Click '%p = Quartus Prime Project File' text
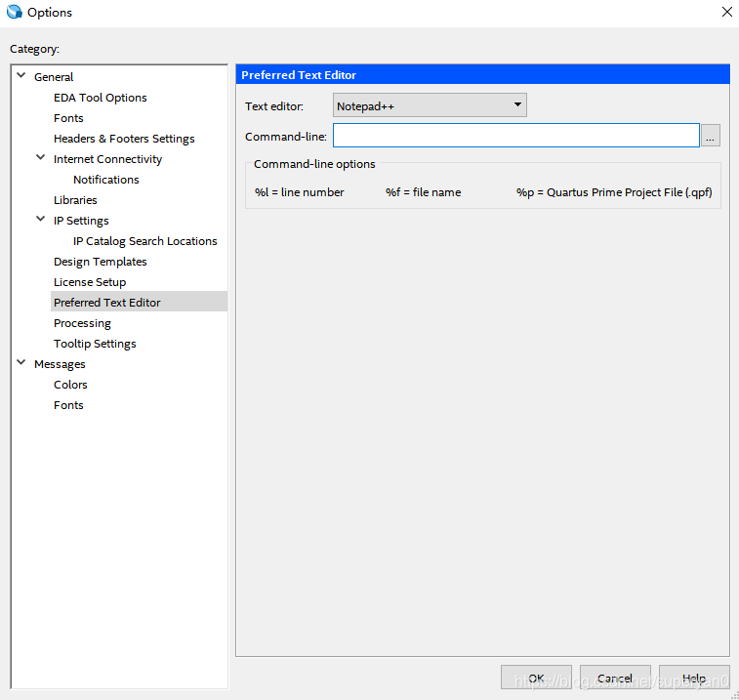The height and width of the screenshot is (700, 739). coord(614,192)
